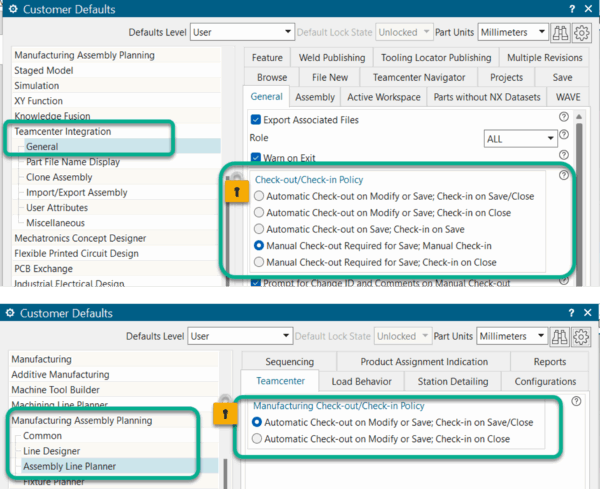This screenshot has height=489, width=600.
Task: Uncheck the Warn on Exit checkbox
Action: (x=256, y=157)
